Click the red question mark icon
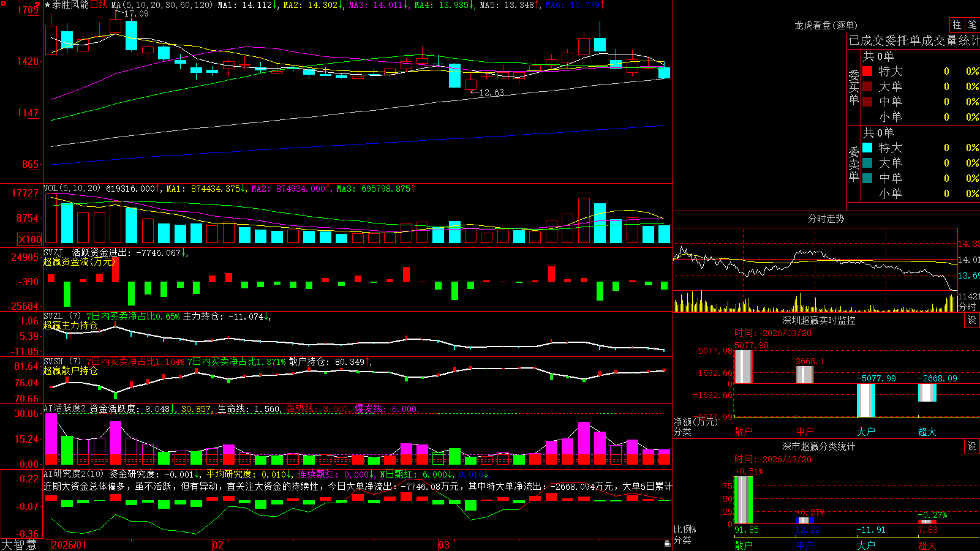The width and height of the screenshot is (980, 551). (x=39, y=5)
